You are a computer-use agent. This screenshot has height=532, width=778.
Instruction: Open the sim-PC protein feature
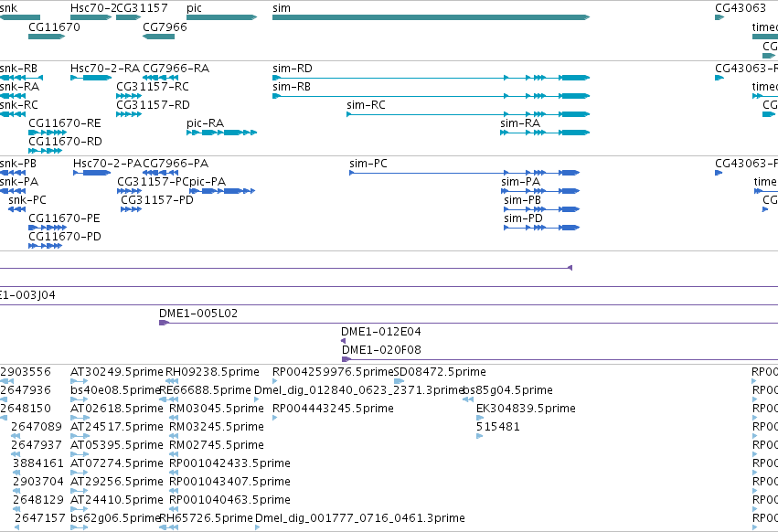(x=464, y=173)
